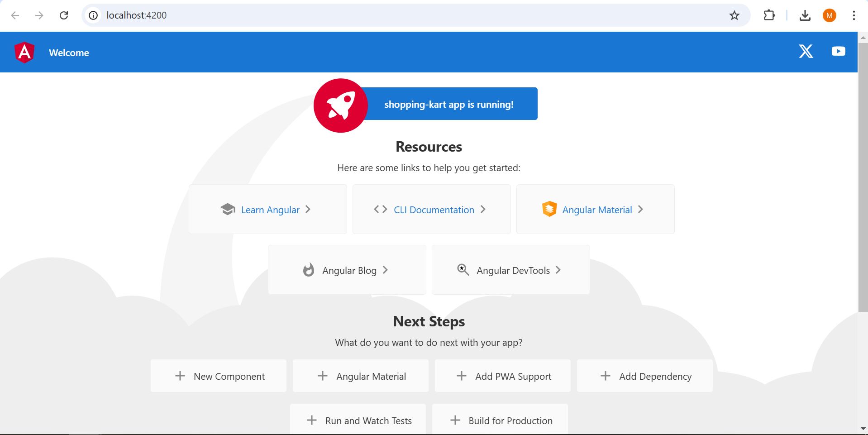Click the plus icon on Build for Production
This screenshot has height=435, width=868.
click(x=455, y=420)
